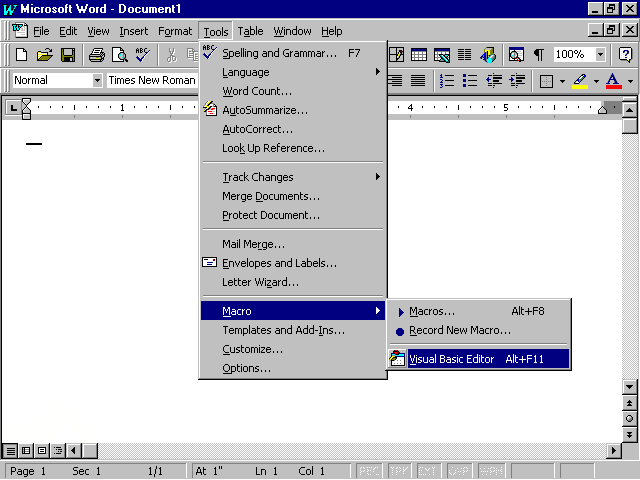Click the Insert Excel Worksheet icon
The height and width of the screenshot is (480, 640).
pos(442,55)
